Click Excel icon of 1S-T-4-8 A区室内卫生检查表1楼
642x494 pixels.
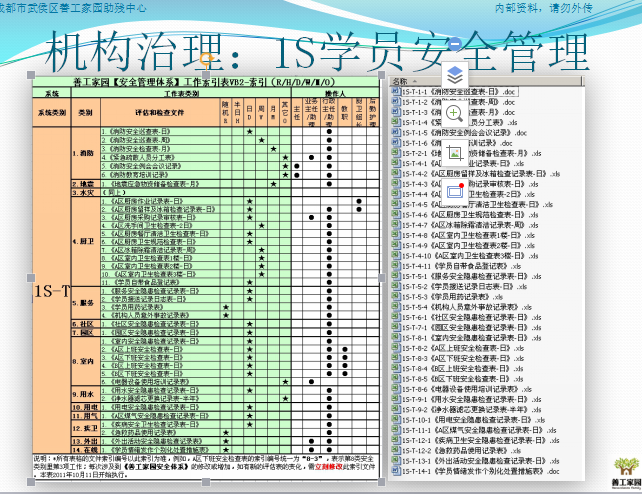[x=396, y=235]
